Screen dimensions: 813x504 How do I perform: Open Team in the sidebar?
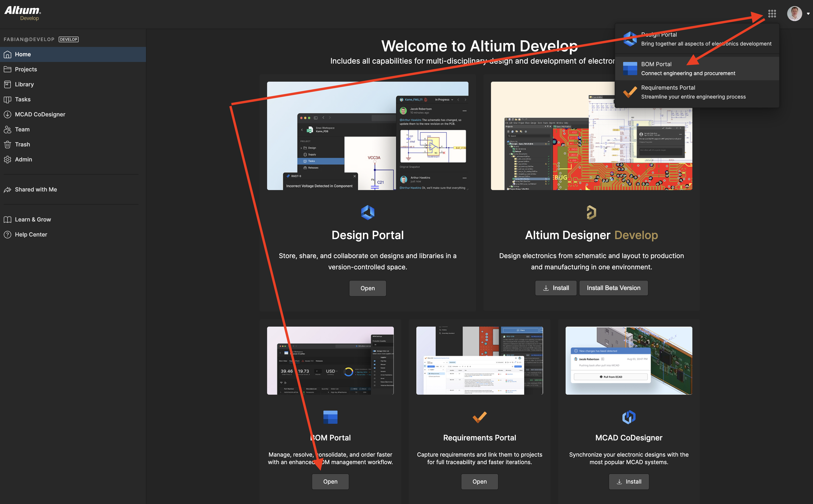point(73,129)
